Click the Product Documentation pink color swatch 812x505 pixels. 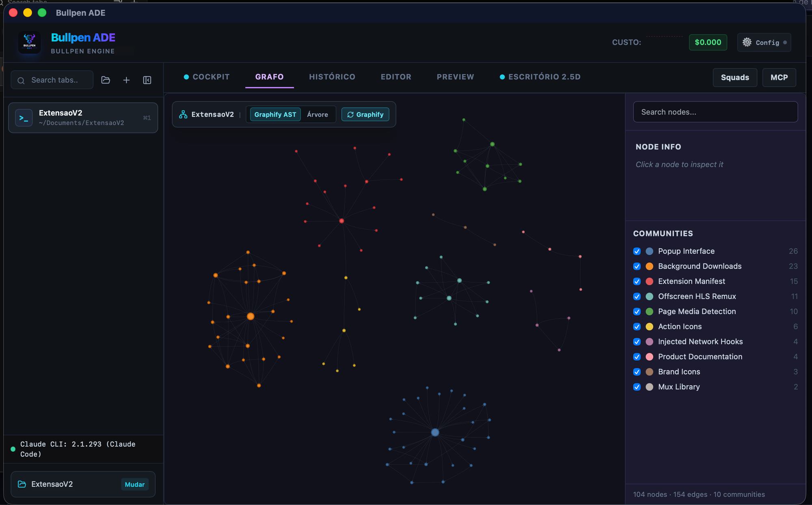coord(649,356)
